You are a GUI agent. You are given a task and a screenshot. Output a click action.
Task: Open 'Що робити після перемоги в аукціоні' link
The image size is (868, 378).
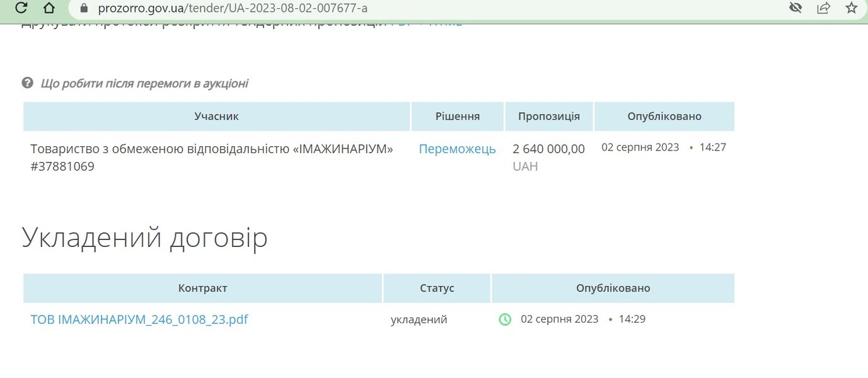144,83
